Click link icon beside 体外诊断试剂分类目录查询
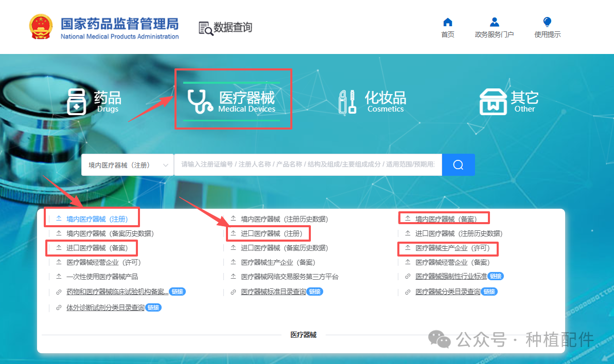Viewport: 614px width, 364px height. pos(59,307)
